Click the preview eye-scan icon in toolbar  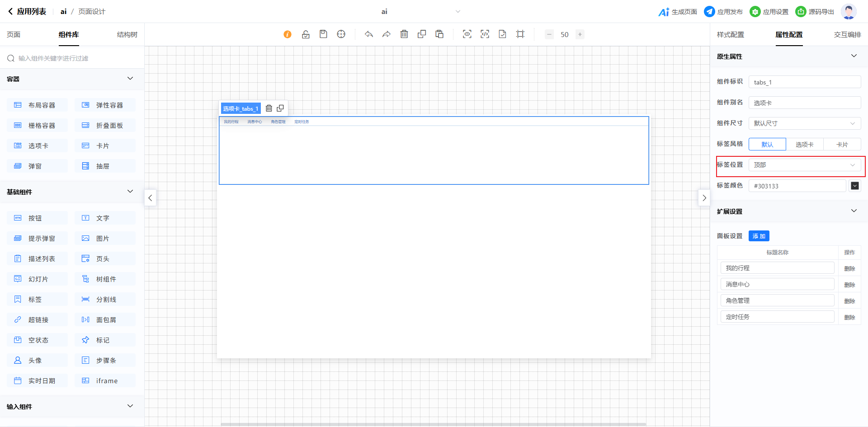[x=467, y=34]
